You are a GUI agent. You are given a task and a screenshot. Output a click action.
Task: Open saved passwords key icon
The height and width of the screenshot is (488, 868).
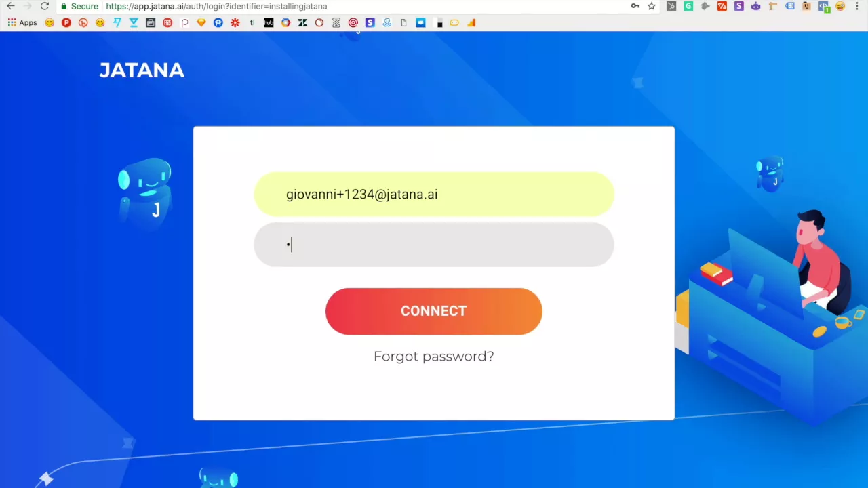click(635, 6)
